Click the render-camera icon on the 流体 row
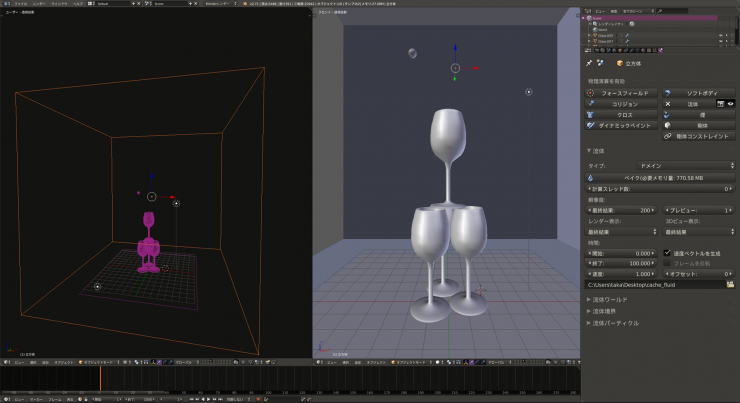The width and height of the screenshot is (740, 403). click(720, 104)
